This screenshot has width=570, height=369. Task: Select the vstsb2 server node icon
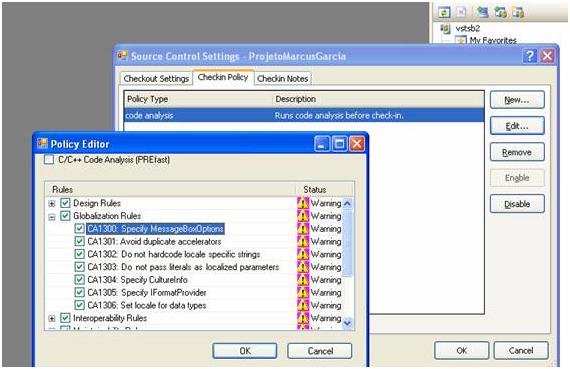pos(445,28)
